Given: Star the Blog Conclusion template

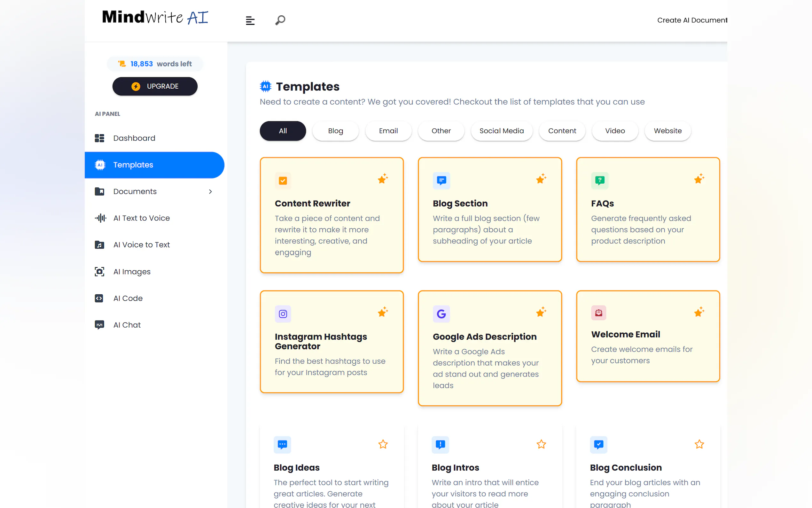Looking at the screenshot, I should tap(699, 444).
